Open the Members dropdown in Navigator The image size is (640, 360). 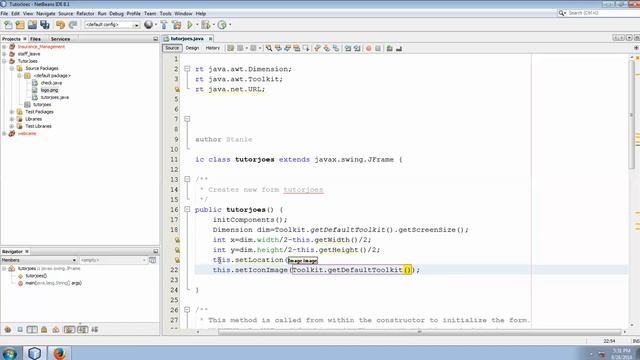tap(39, 260)
